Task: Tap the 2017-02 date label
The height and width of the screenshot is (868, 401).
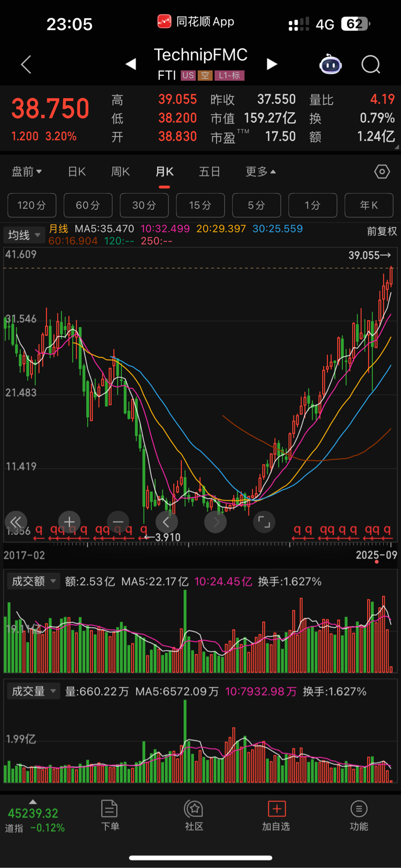Action: [25, 555]
